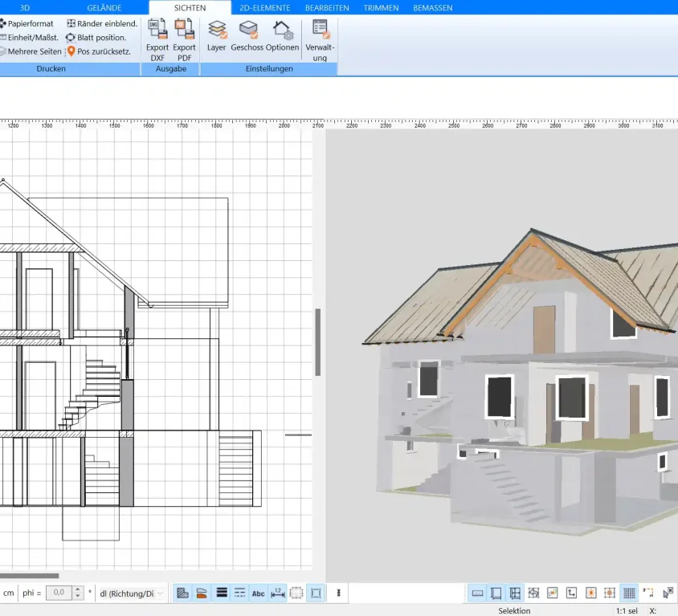The width and height of the screenshot is (678, 616).
Task: Toggle the dashed line style icon
Action: point(240,593)
